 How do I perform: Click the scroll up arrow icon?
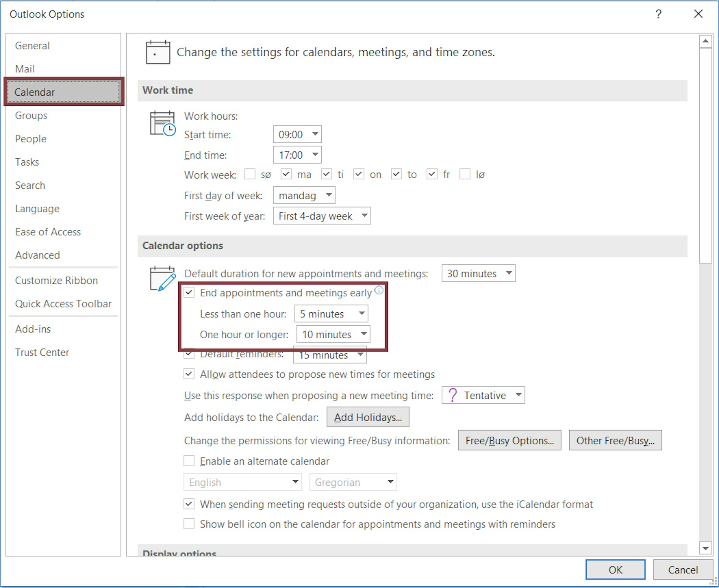tap(705, 41)
